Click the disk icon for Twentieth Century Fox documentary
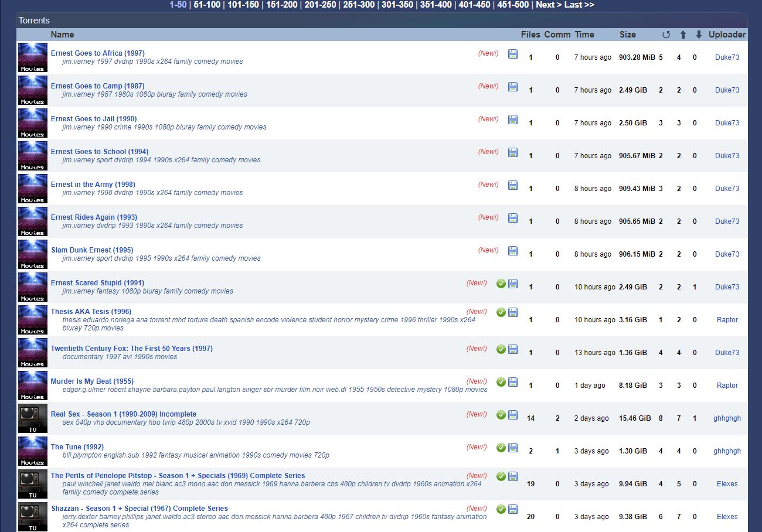The width and height of the screenshot is (762, 532). coord(513,349)
